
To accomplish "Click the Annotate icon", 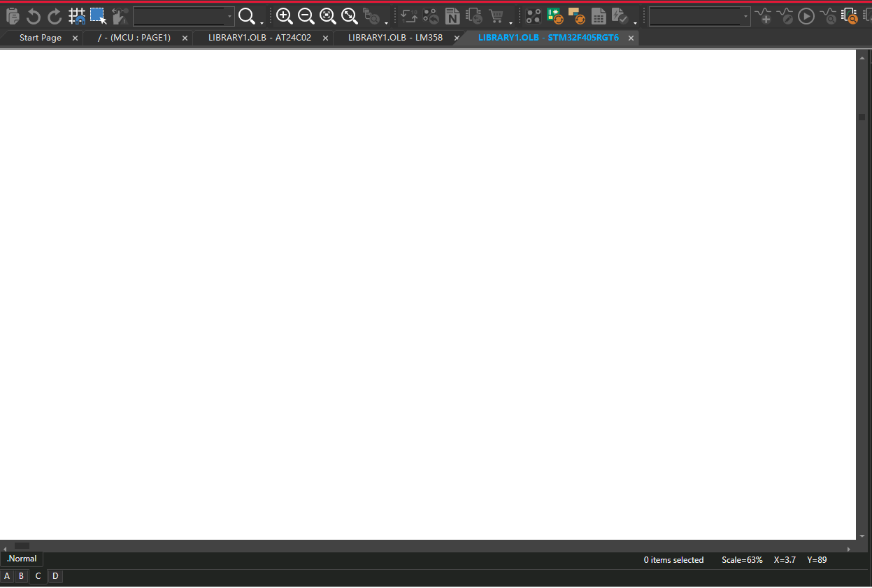I will click(x=409, y=16).
